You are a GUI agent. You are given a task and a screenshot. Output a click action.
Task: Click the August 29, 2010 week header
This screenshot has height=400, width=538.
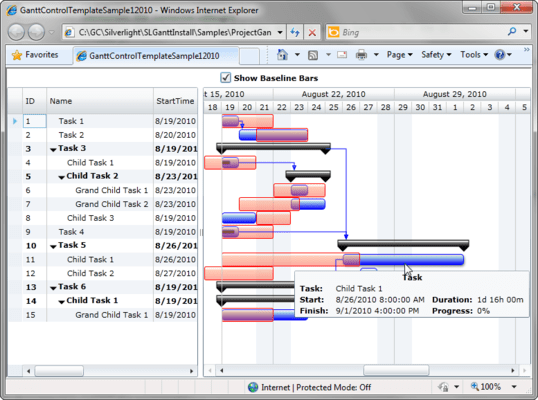tap(455, 94)
